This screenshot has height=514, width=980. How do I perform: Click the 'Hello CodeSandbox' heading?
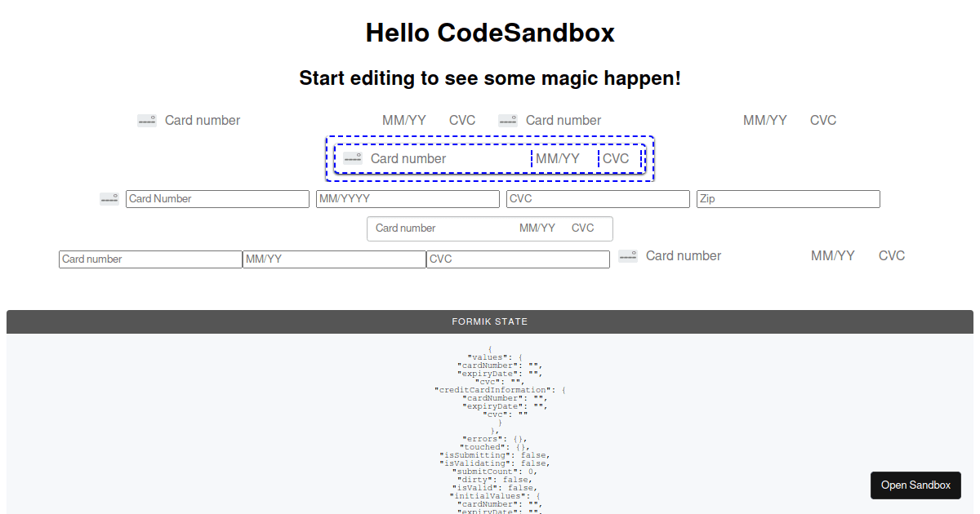(490, 33)
